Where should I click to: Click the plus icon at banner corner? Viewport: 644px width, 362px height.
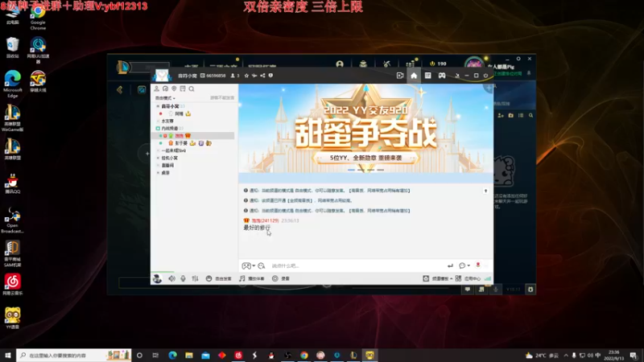click(x=489, y=88)
